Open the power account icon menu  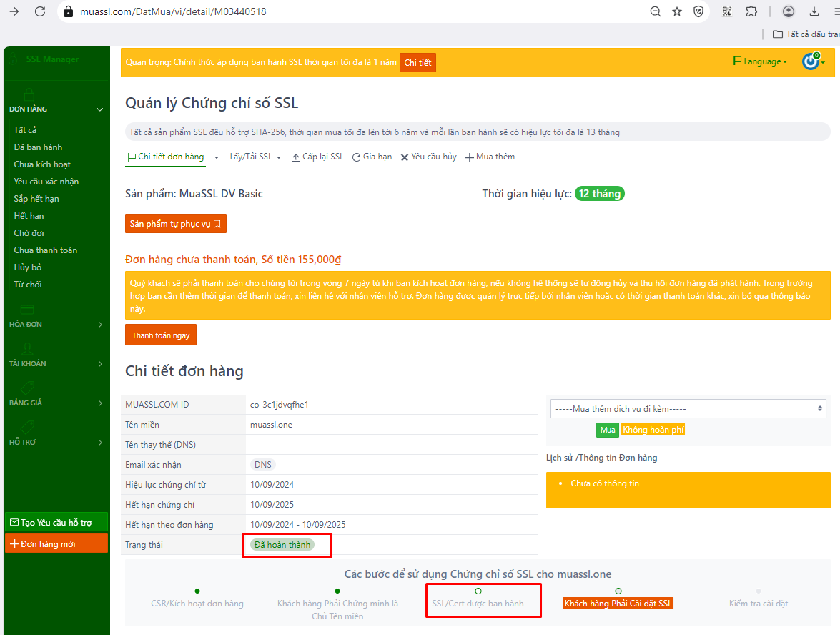(812, 61)
